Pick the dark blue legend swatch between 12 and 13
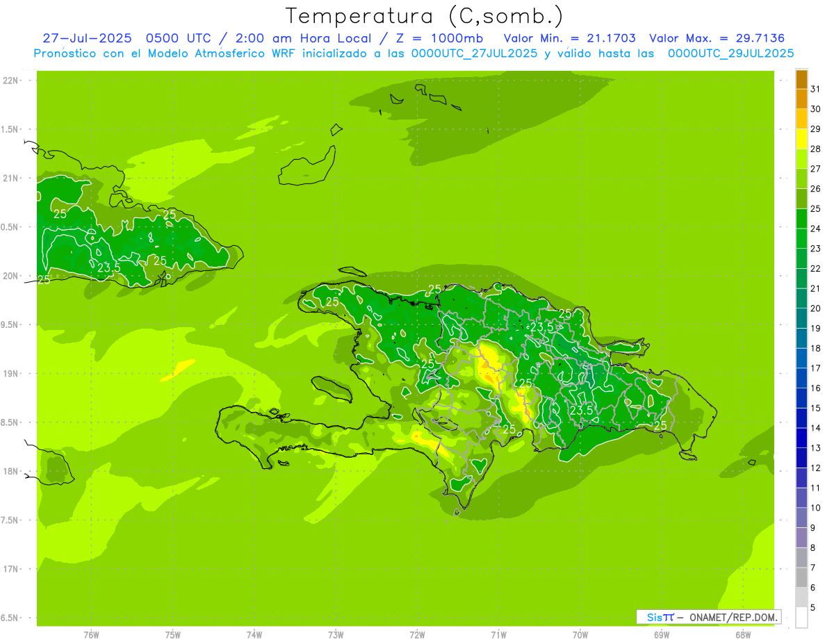The height and width of the screenshot is (644, 834). pyautogui.click(x=801, y=457)
